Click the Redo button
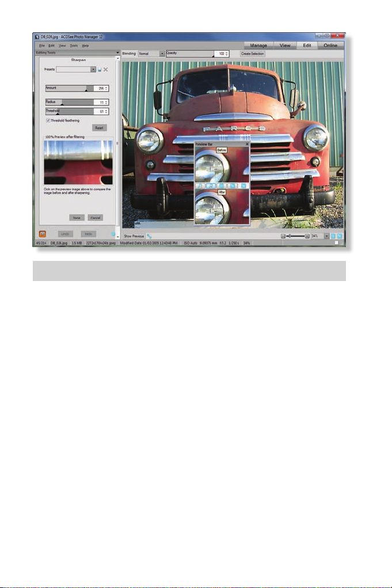This screenshot has height=588, width=392. point(89,234)
